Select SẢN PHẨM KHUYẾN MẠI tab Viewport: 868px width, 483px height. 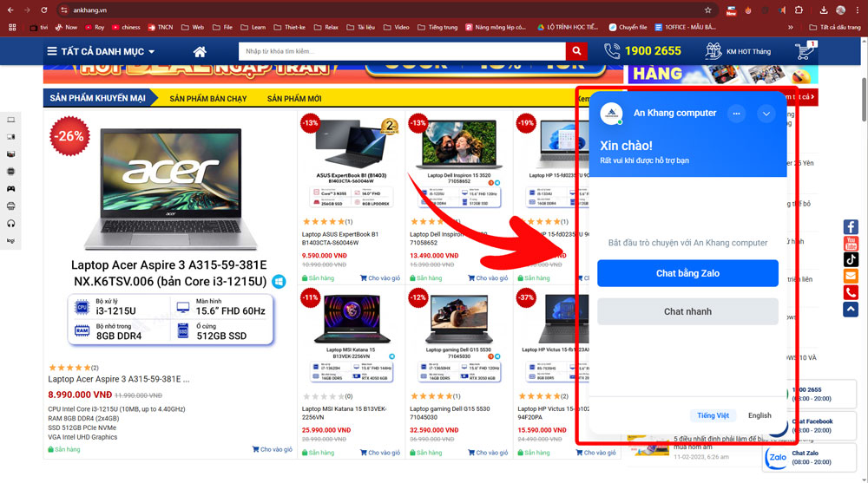(x=98, y=98)
